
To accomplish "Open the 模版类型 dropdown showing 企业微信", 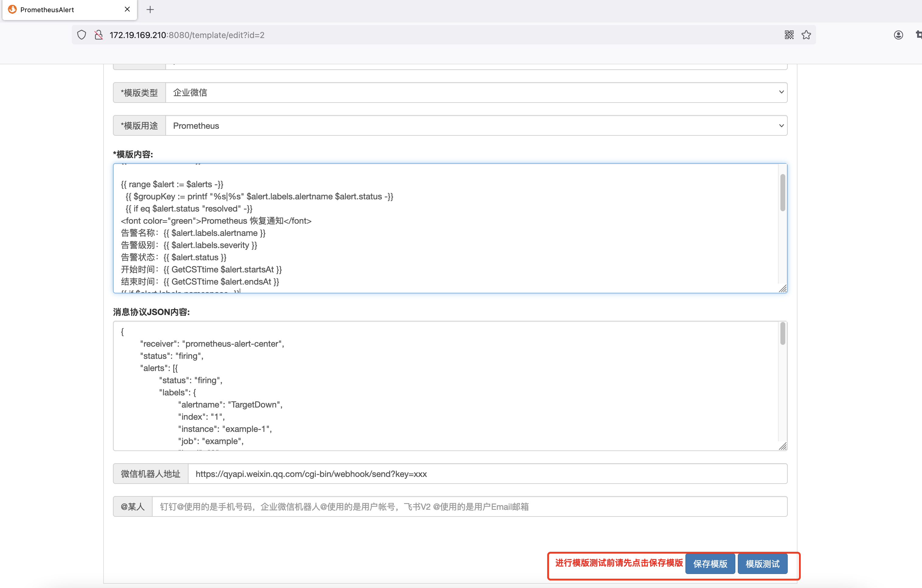I will (x=476, y=92).
